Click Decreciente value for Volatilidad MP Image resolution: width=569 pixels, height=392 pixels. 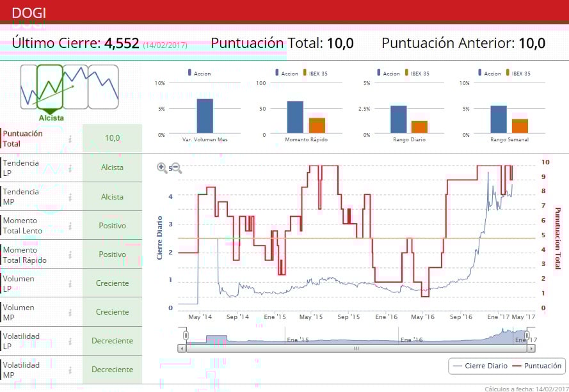coord(112,370)
